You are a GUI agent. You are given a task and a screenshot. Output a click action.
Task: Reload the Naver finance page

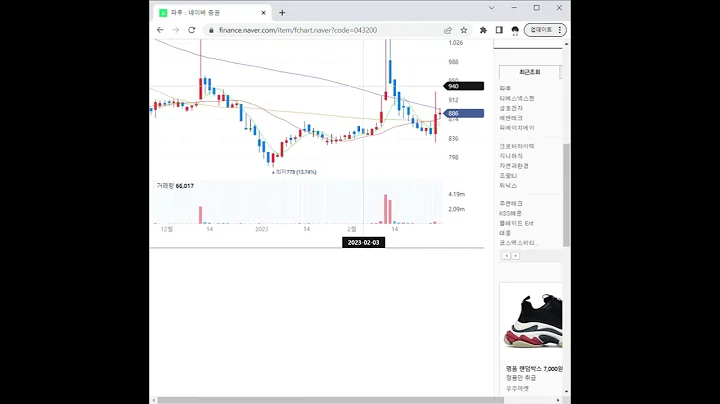(x=192, y=30)
